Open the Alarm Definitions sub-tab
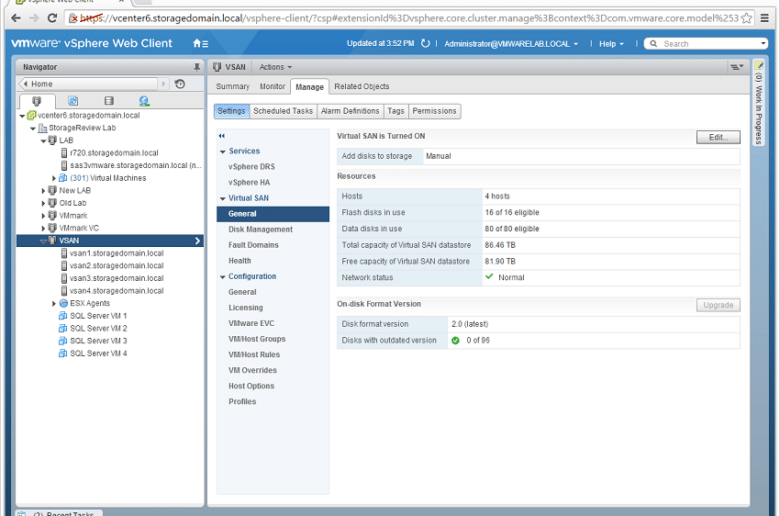The image size is (780, 516). 350,111
